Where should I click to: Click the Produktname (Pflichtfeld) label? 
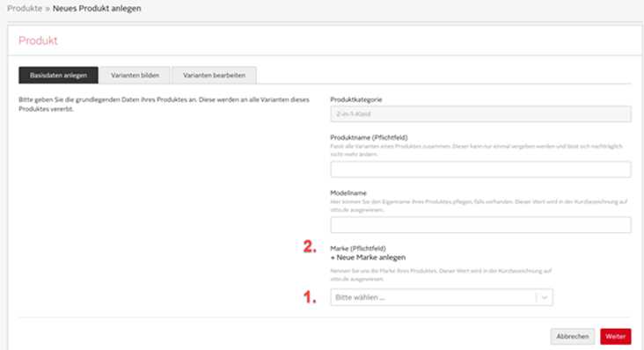tap(369, 137)
